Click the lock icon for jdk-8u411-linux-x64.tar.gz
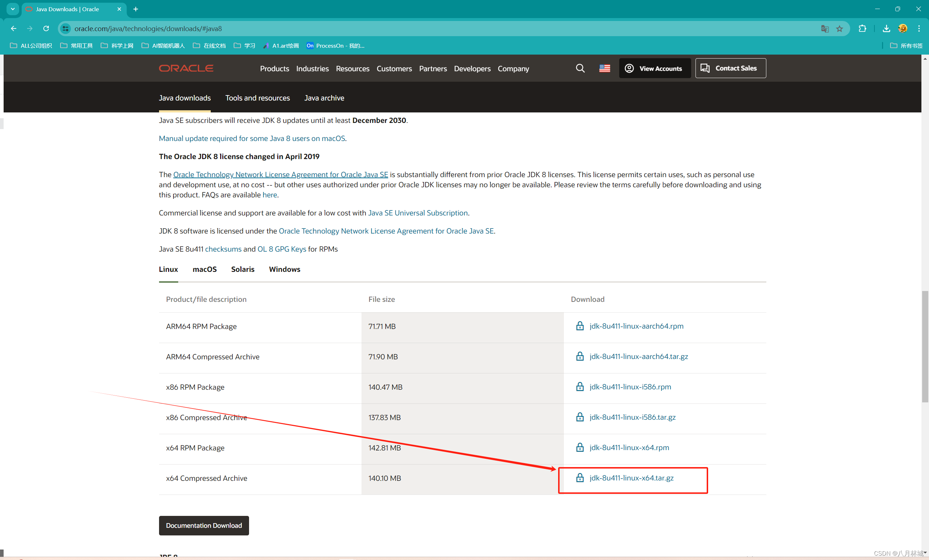929x560 pixels. [580, 478]
